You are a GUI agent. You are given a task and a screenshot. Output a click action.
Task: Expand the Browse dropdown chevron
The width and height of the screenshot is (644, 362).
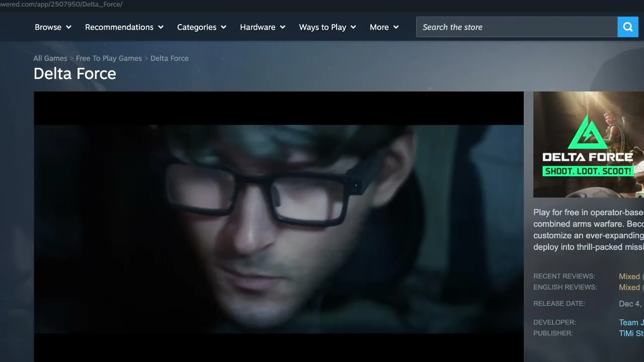68,27
